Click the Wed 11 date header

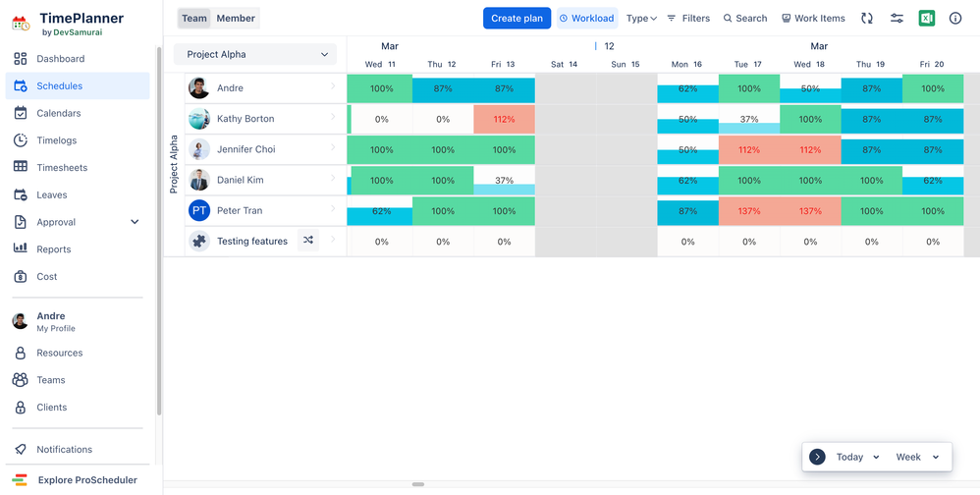[380, 65]
